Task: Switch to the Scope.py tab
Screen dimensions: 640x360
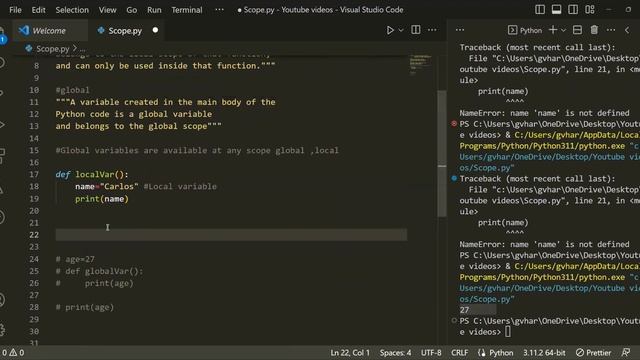Action: (x=125, y=31)
